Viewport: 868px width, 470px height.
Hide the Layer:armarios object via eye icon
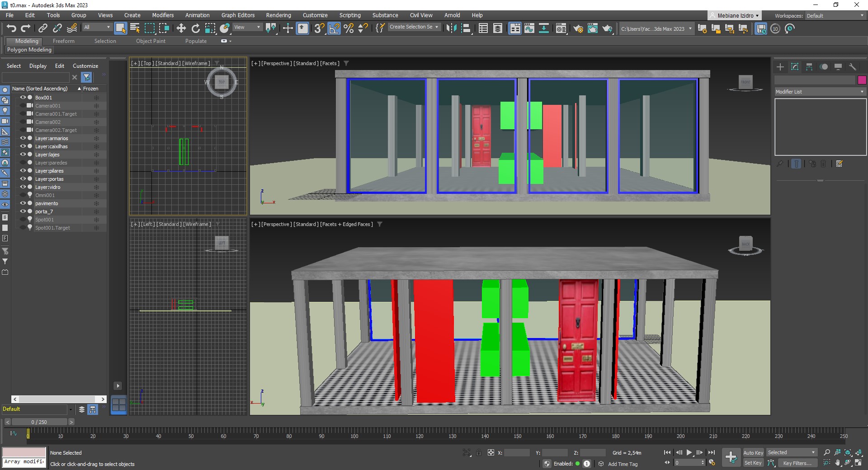click(23, 138)
